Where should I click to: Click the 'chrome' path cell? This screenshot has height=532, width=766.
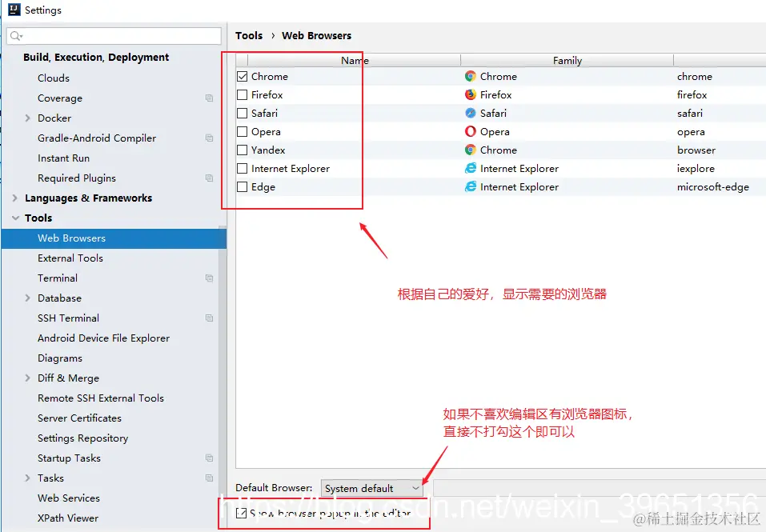[695, 76]
